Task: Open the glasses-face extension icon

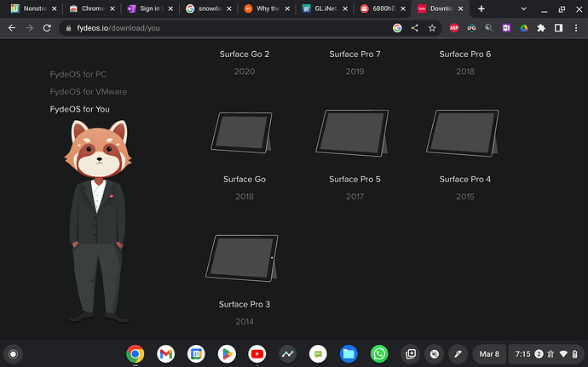Action: (x=471, y=28)
